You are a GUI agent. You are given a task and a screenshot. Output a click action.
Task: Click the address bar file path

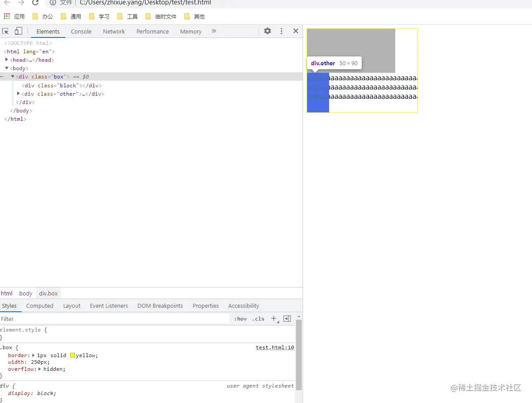[x=146, y=3]
